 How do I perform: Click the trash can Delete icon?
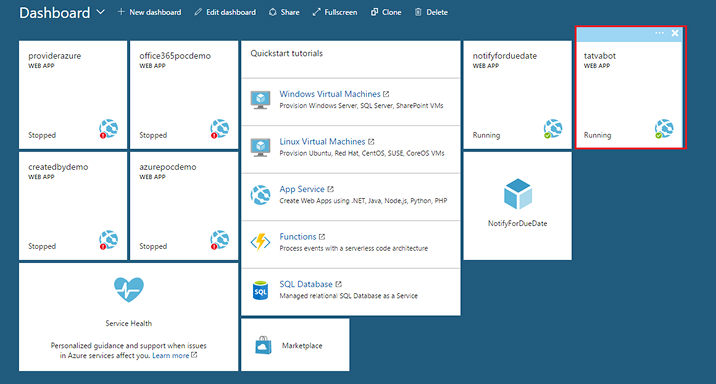418,12
